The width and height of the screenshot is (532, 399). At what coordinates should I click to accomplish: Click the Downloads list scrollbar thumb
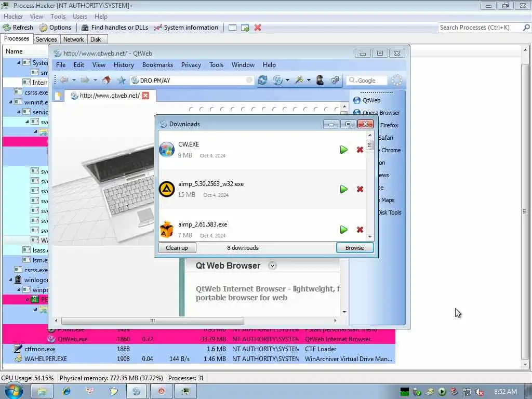click(370, 146)
